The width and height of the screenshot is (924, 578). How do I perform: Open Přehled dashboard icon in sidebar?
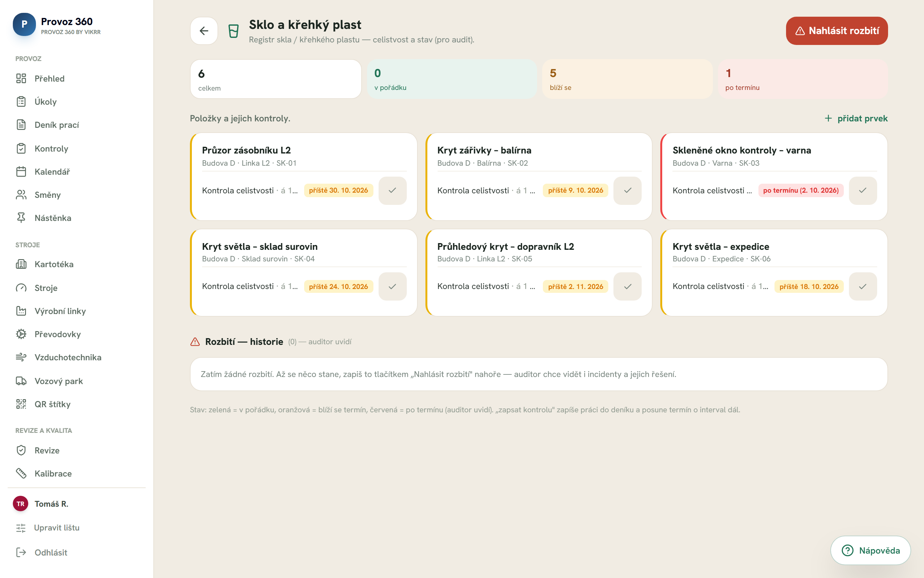click(x=21, y=78)
